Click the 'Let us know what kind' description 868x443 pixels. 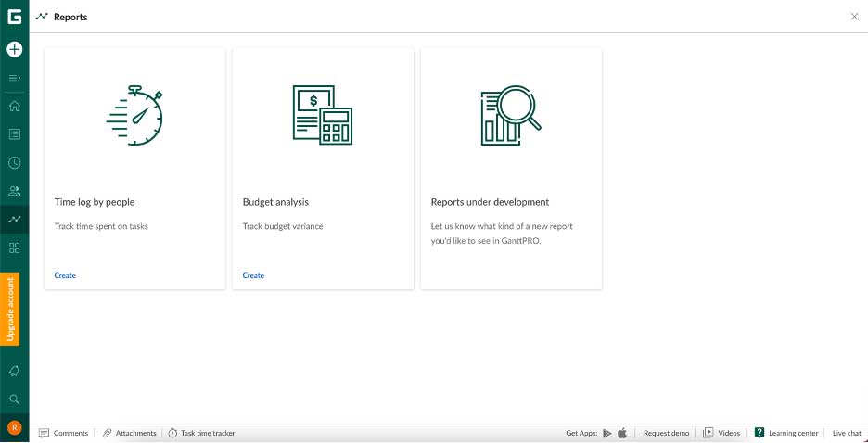coord(502,234)
